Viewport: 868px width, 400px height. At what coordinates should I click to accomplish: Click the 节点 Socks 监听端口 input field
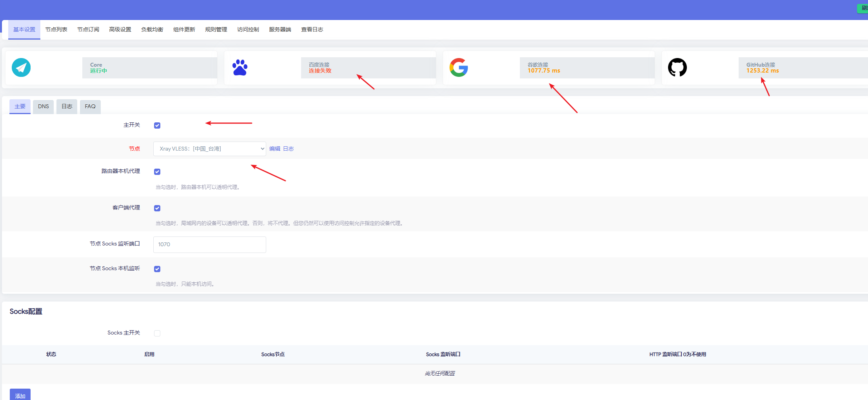tap(210, 244)
